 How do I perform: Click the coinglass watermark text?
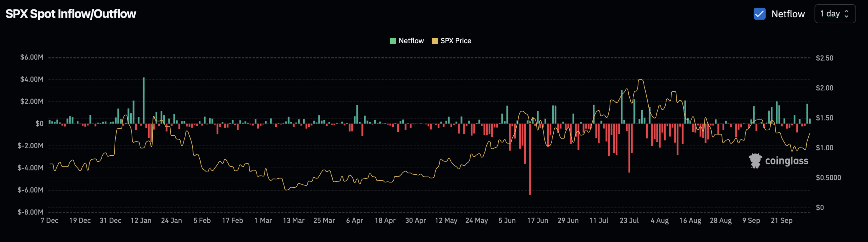787,161
